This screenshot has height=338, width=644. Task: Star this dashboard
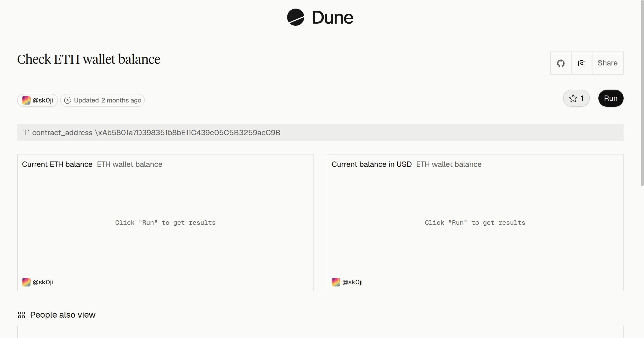pos(576,98)
